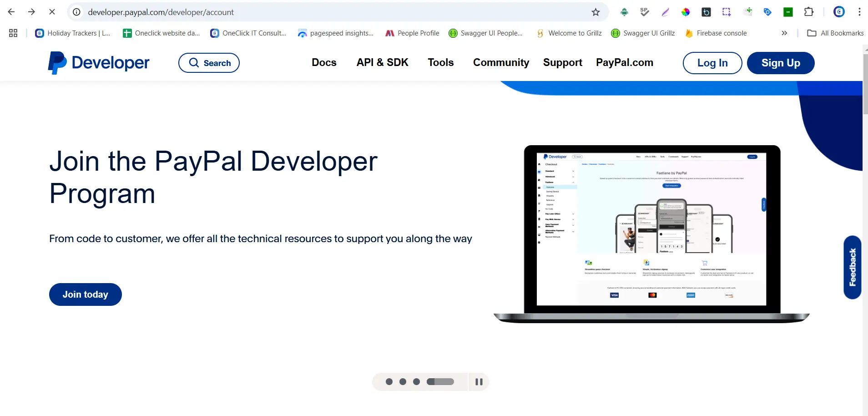Open pagespeed insights bookmark
The width and height of the screenshot is (868, 416).
click(336, 33)
